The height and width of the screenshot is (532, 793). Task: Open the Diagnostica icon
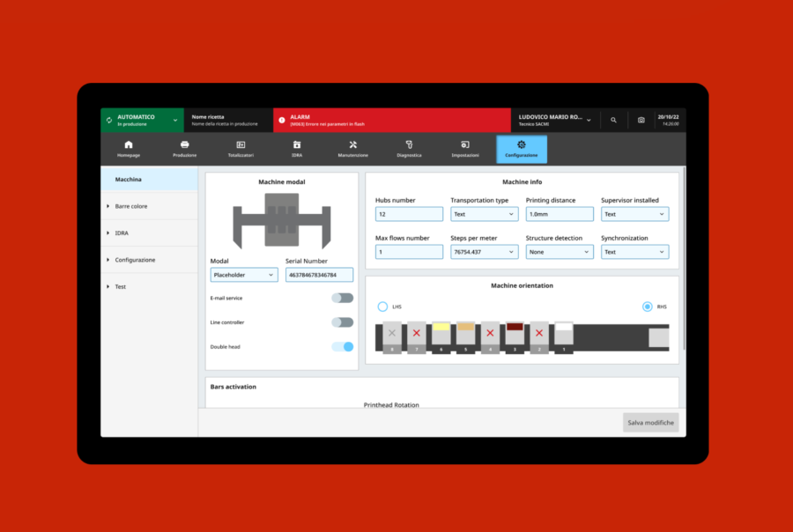coord(409,144)
